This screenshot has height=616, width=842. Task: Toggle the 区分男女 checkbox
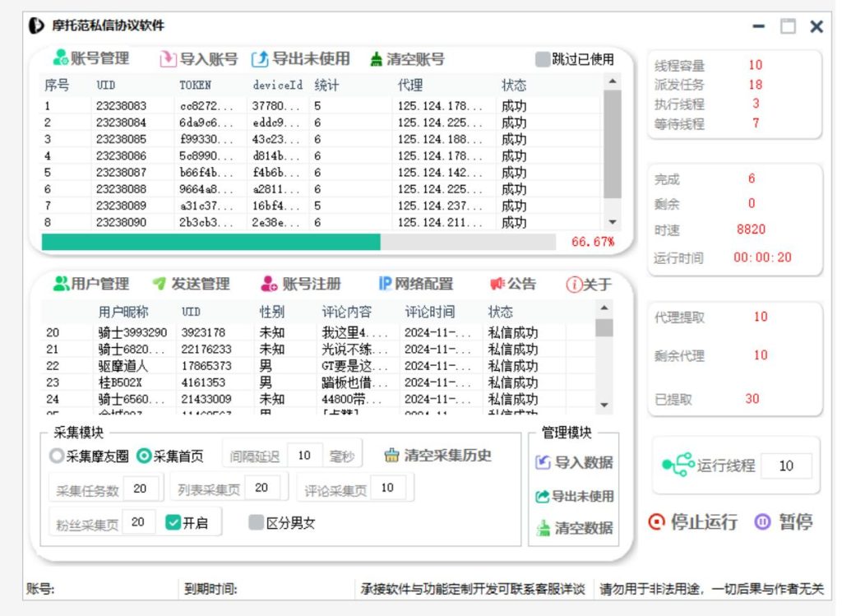[256, 522]
